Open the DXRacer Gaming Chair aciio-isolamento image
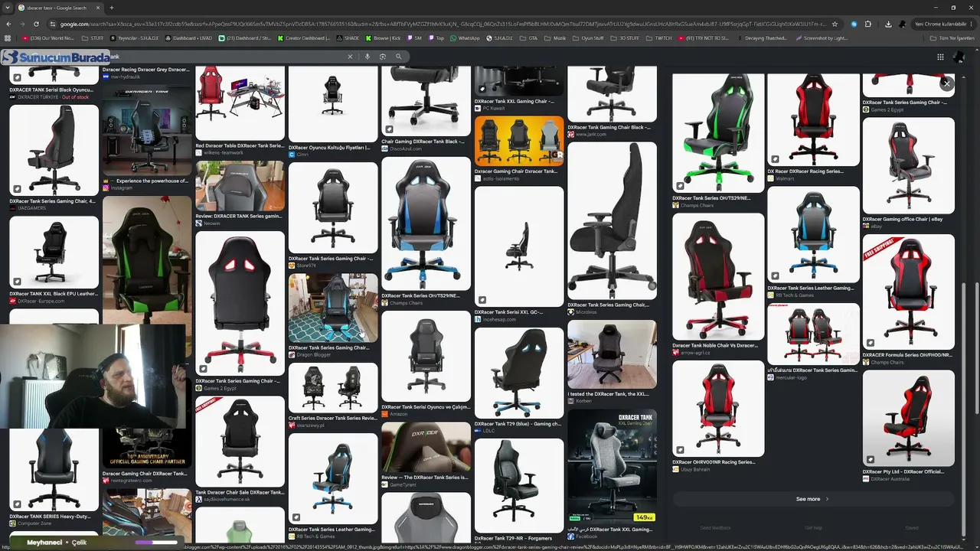This screenshot has width=980, height=551. point(519,141)
